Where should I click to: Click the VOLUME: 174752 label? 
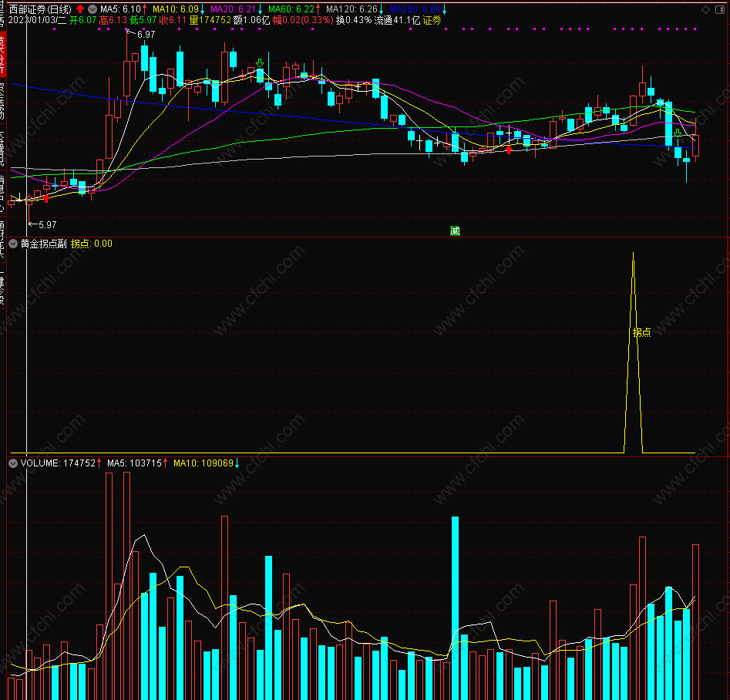click(x=58, y=463)
